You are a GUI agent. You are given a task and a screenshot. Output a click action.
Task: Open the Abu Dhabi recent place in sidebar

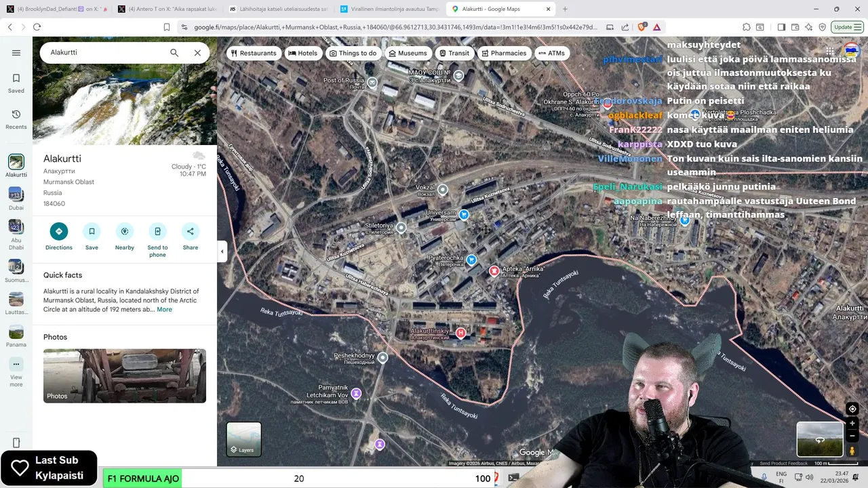(16, 235)
